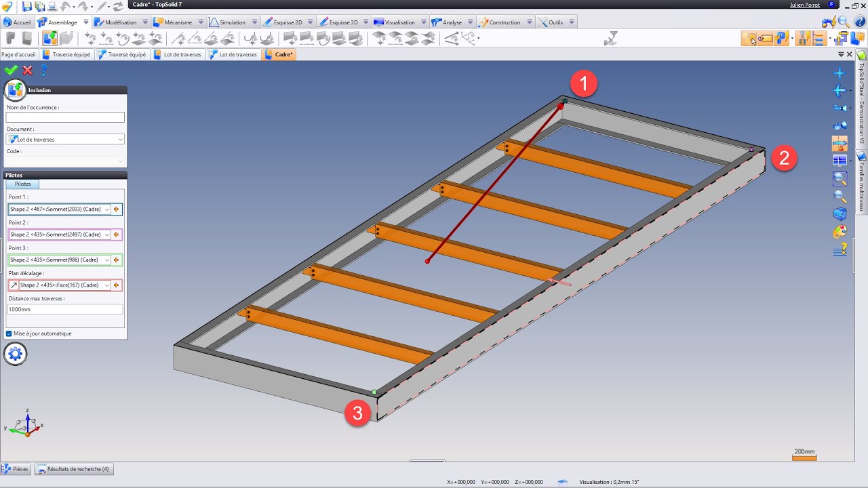Expand the Point 3 dropdown
868x488 pixels.
pyautogui.click(x=107, y=260)
